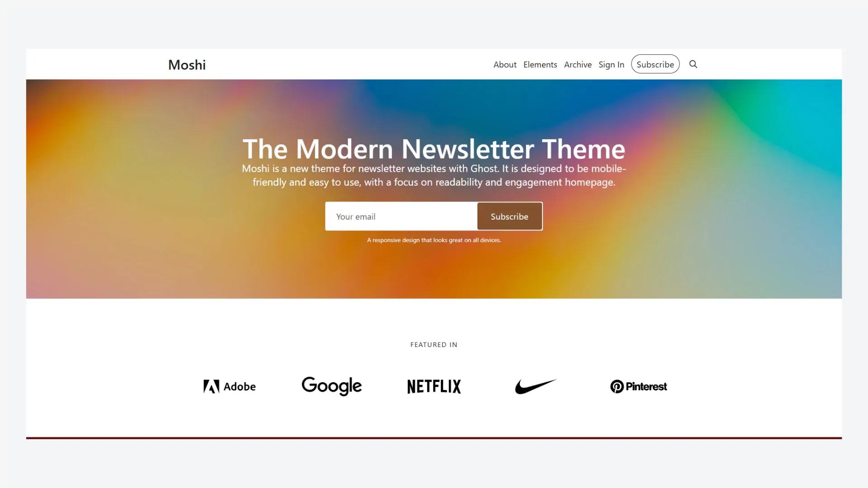Click the FEATURED IN section label
The image size is (868, 488).
(434, 344)
